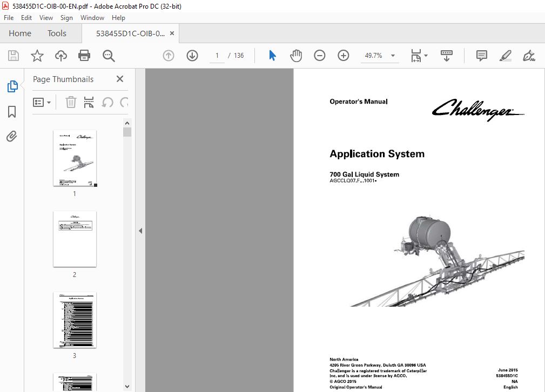This screenshot has width=545, height=392.
Task: Close the Page Thumbnails panel
Action: tap(120, 79)
